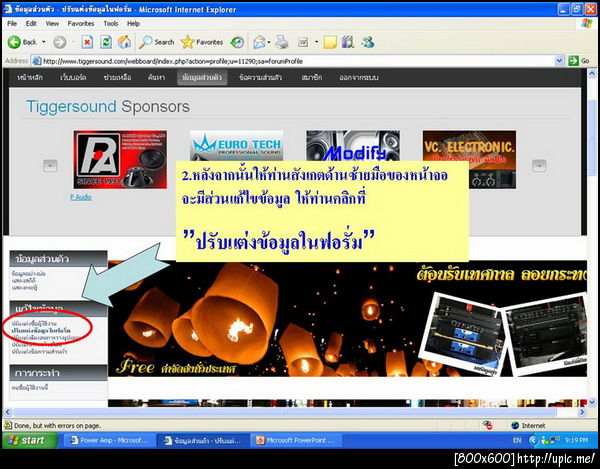Open ค้นหา in the site navigation
The image size is (600, 469).
[157, 77]
